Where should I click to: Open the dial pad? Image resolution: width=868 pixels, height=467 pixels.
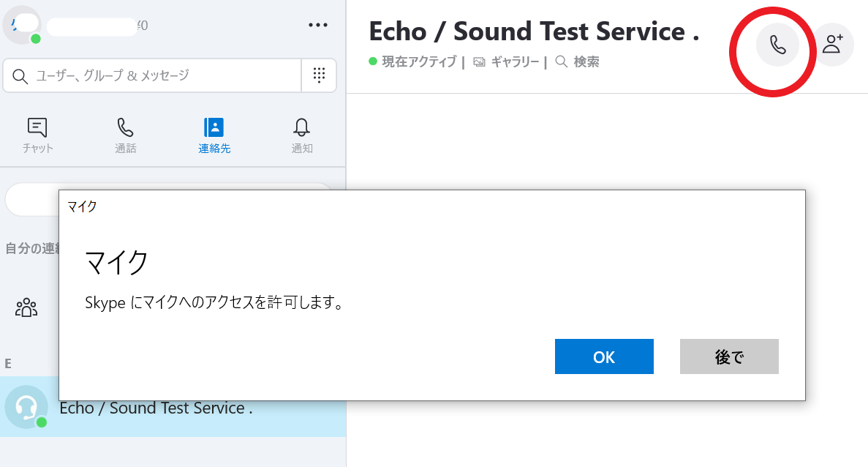pos(319,75)
